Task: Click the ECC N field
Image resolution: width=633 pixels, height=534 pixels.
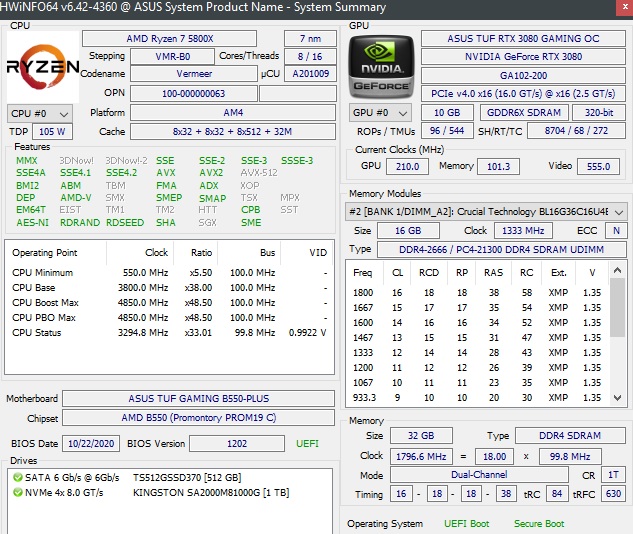Action: 616,230
